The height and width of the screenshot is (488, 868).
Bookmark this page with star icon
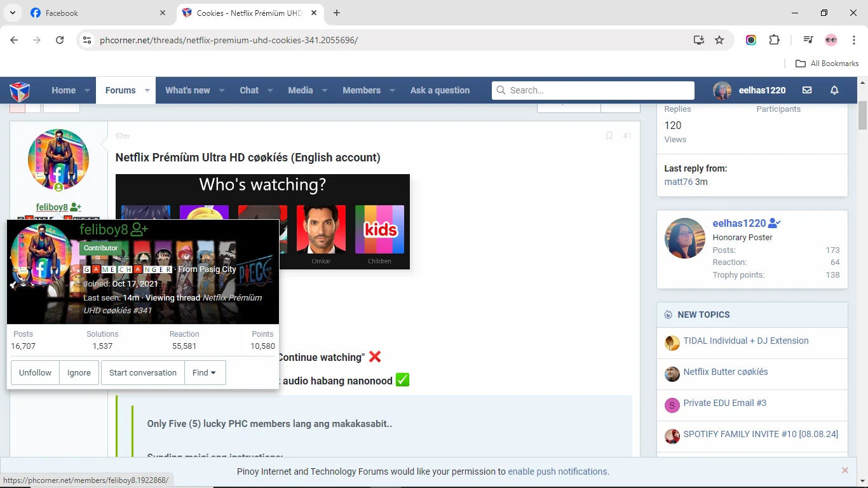pos(719,40)
